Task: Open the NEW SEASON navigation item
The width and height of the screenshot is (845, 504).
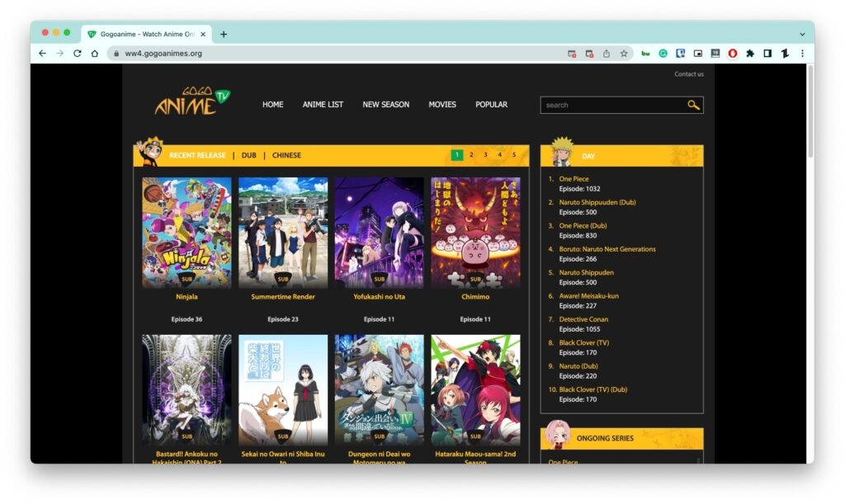Action: [x=386, y=105]
